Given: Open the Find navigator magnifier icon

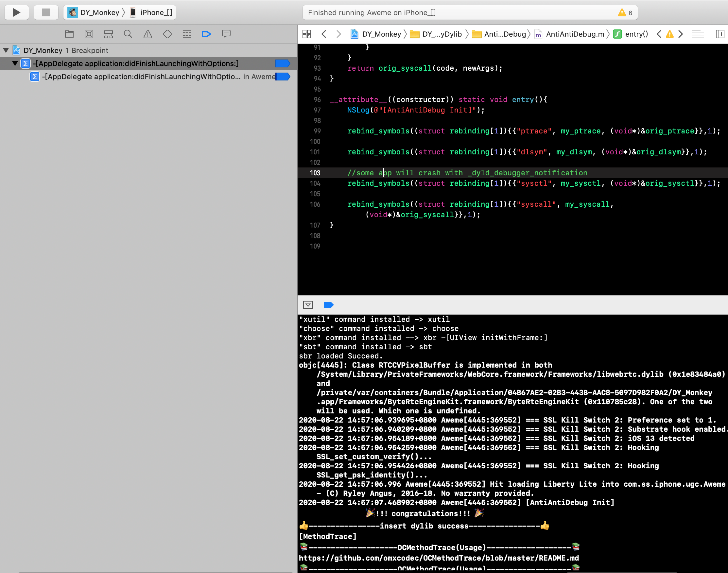Looking at the screenshot, I should point(128,34).
